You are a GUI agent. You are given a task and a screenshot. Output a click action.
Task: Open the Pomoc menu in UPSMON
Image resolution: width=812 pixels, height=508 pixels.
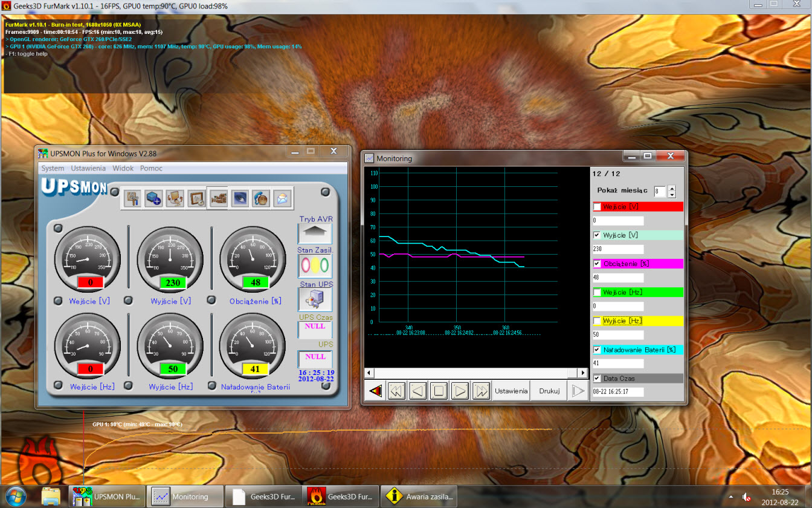tap(151, 168)
